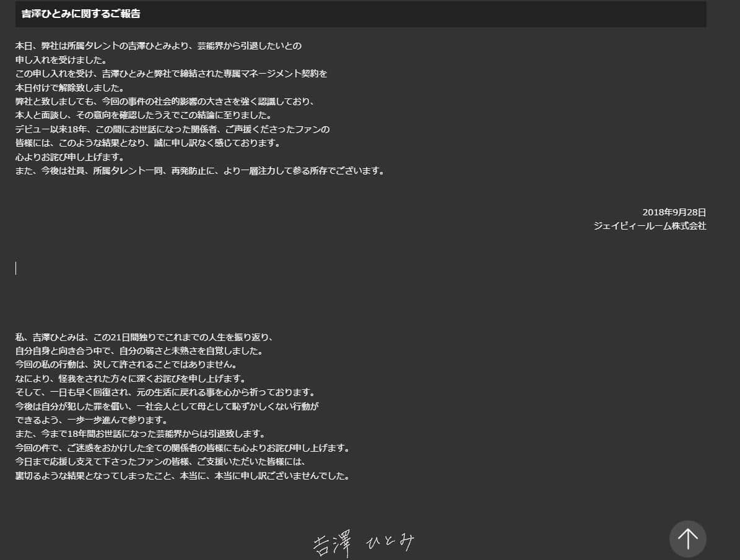The width and height of the screenshot is (740, 560).
Task: Click the date 2018年9月28日
Action: coord(674,212)
